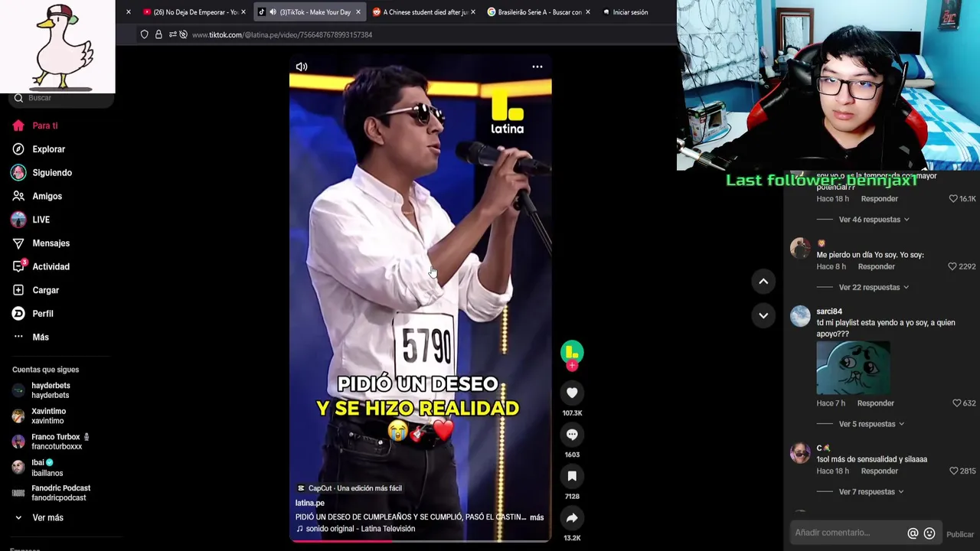Open the shield tracking protection icon
The width and height of the screenshot is (980, 551).
[x=144, y=34]
